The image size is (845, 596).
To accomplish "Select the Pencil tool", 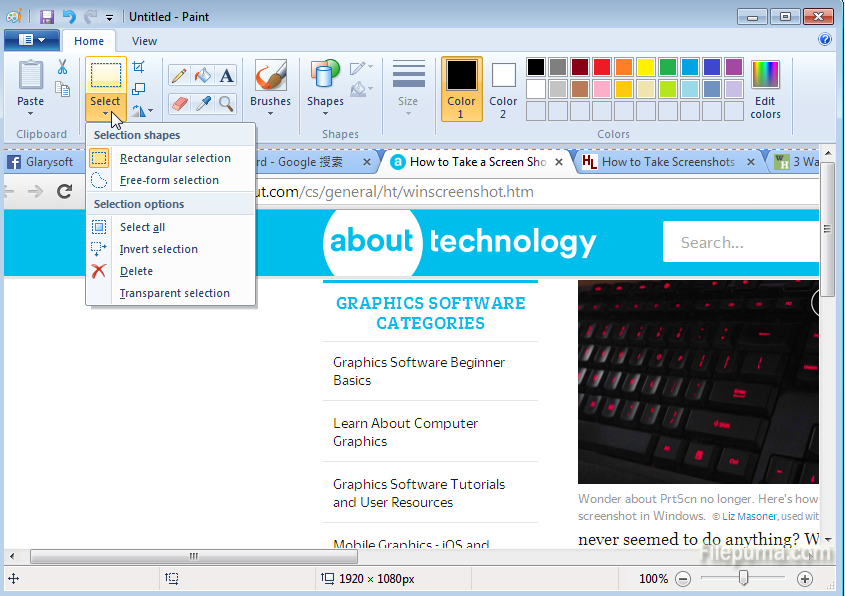I will point(179,76).
